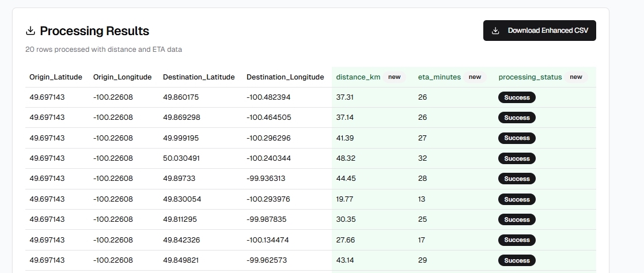
Task: Click destination latitude 50.030491
Action: pyautogui.click(x=181, y=158)
